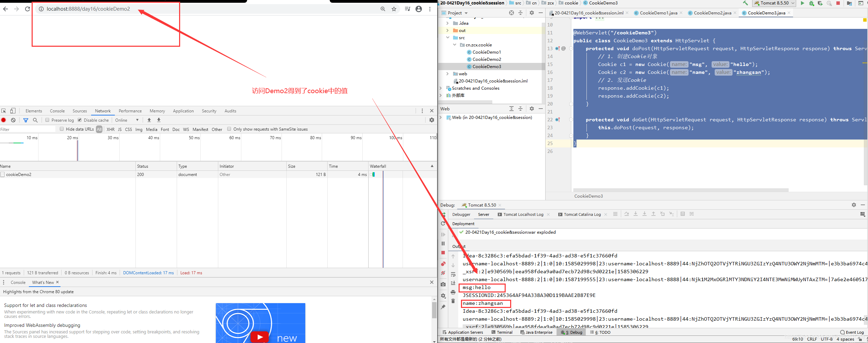Screen dimensions: 868x343
Task: Toggle network filter funnel
Action: click(26, 120)
